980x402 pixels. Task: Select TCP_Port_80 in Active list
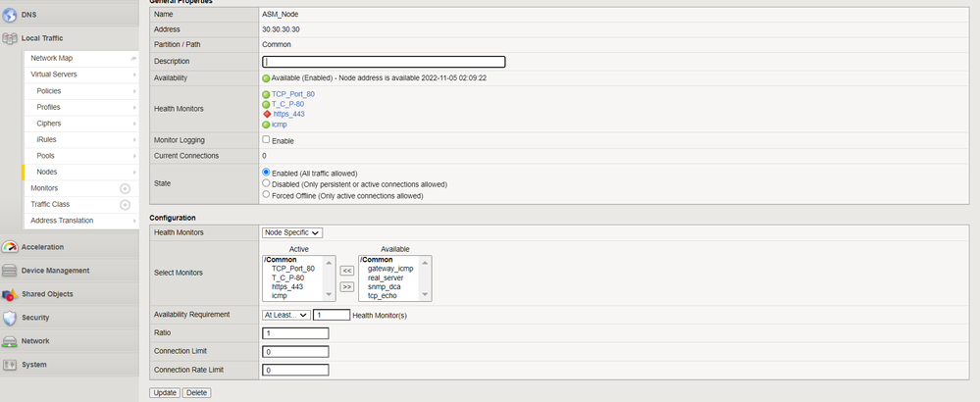[293, 269]
